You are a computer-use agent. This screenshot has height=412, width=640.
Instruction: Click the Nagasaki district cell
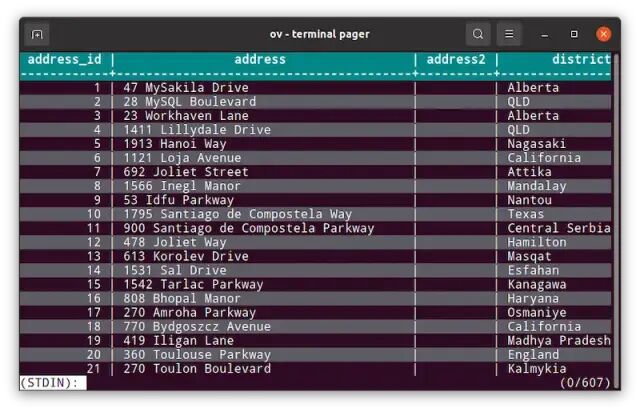point(537,144)
